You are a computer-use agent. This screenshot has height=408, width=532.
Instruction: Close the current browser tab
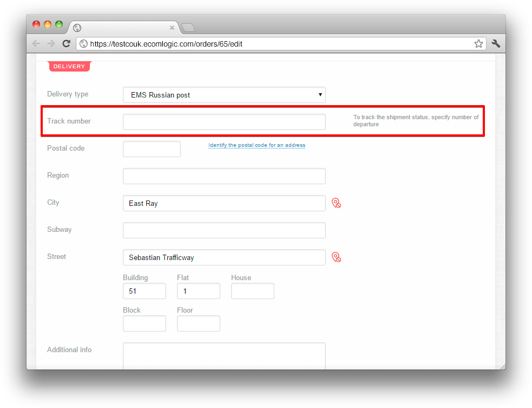(x=172, y=28)
